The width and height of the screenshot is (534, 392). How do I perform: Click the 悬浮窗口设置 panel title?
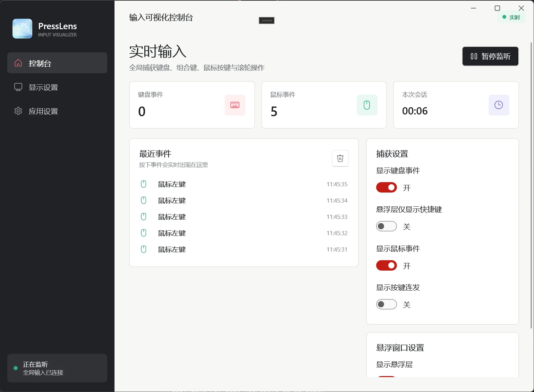(x=400, y=348)
